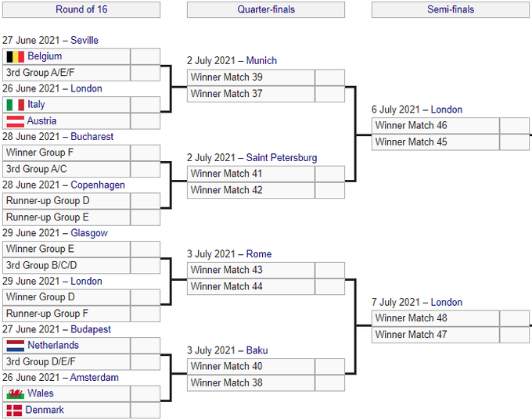Open the Denmark team link
Viewport: 532px width, 420px height.
pyautogui.click(x=45, y=410)
